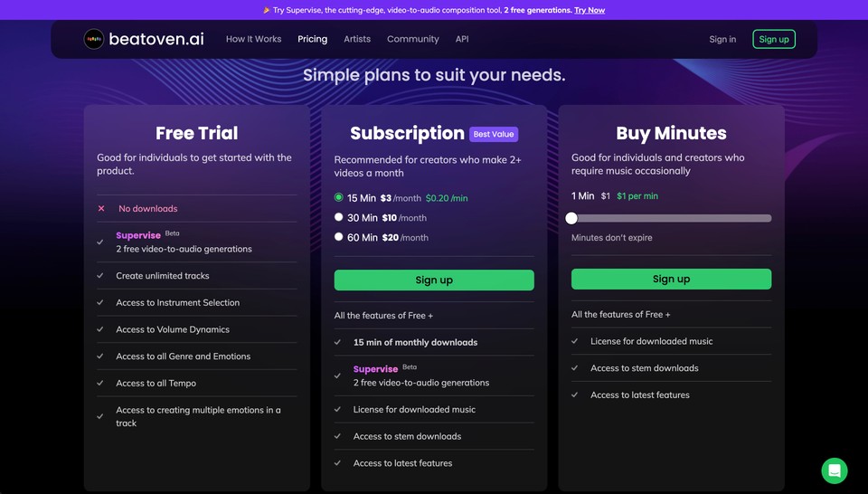868x494 pixels.
Task: Click the Buy Minutes slider handle
Action: pyautogui.click(x=571, y=218)
